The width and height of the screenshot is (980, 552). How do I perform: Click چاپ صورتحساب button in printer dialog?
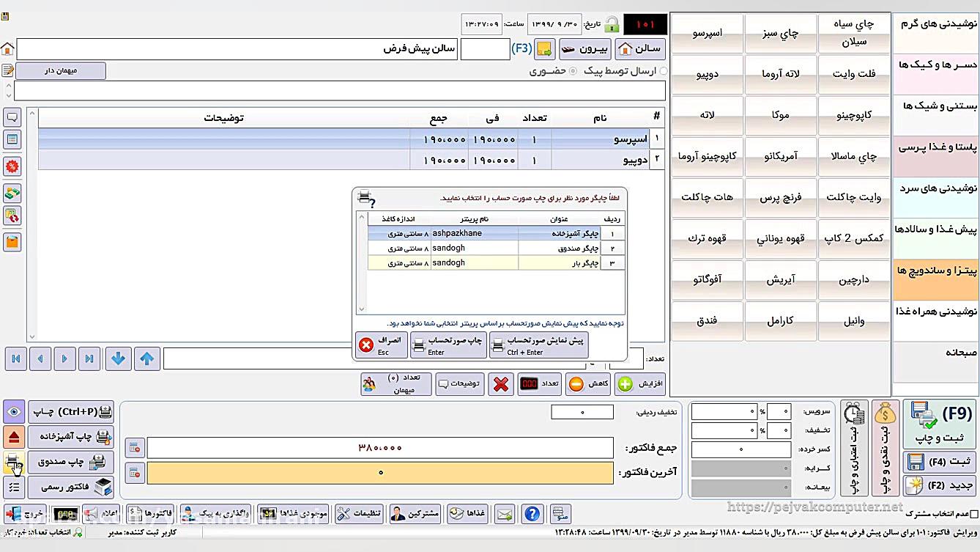[449, 345]
